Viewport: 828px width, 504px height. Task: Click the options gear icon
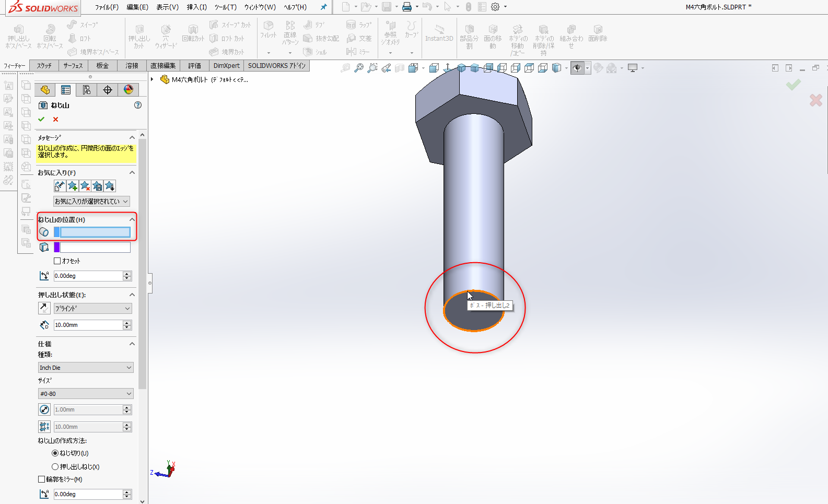point(495,7)
